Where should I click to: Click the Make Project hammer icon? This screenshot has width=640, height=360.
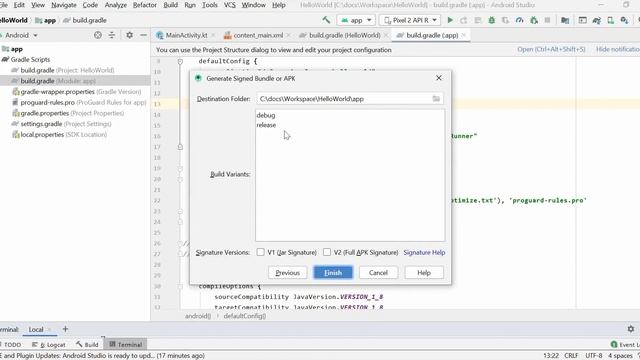pos(326,20)
